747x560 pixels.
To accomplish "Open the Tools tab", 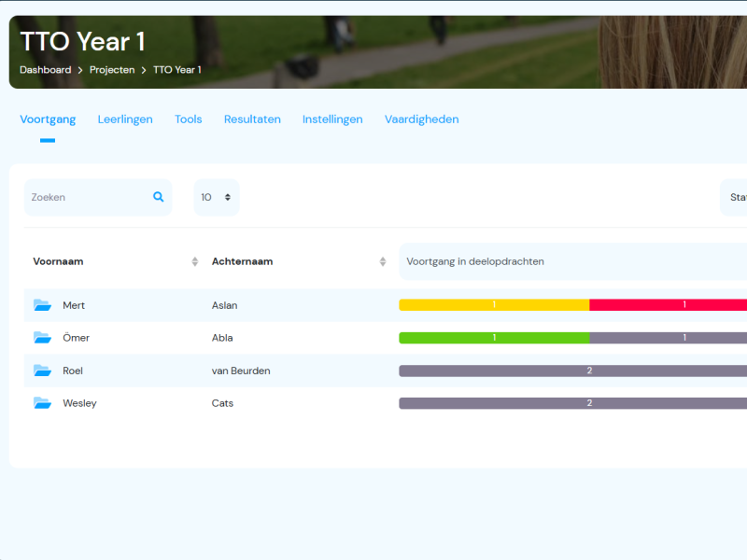I will click(189, 119).
